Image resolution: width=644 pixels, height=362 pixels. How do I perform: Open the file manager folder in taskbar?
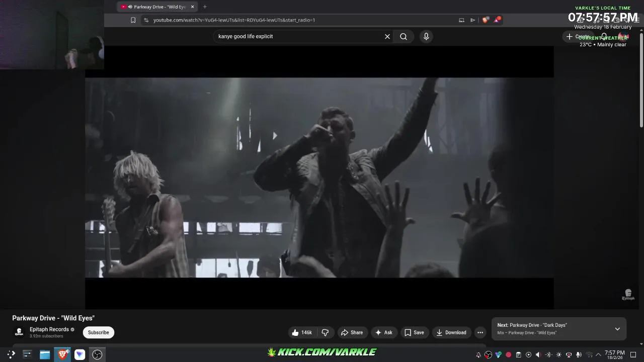(45, 354)
